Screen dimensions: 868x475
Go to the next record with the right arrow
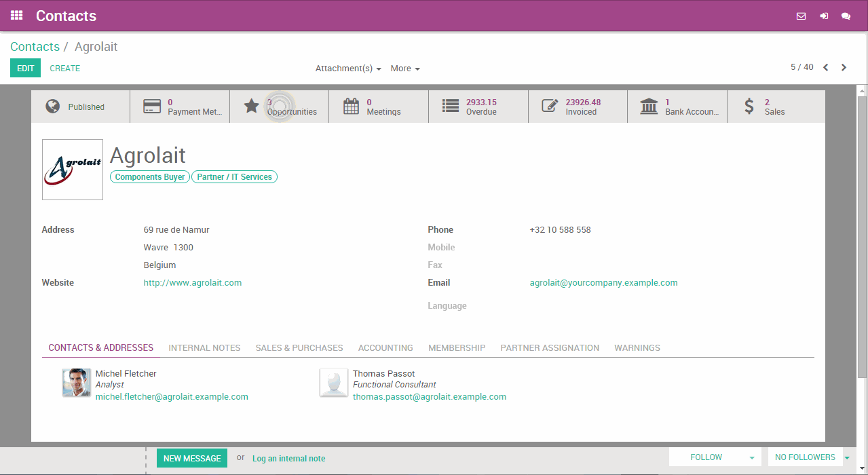click(x=844, y=68)
